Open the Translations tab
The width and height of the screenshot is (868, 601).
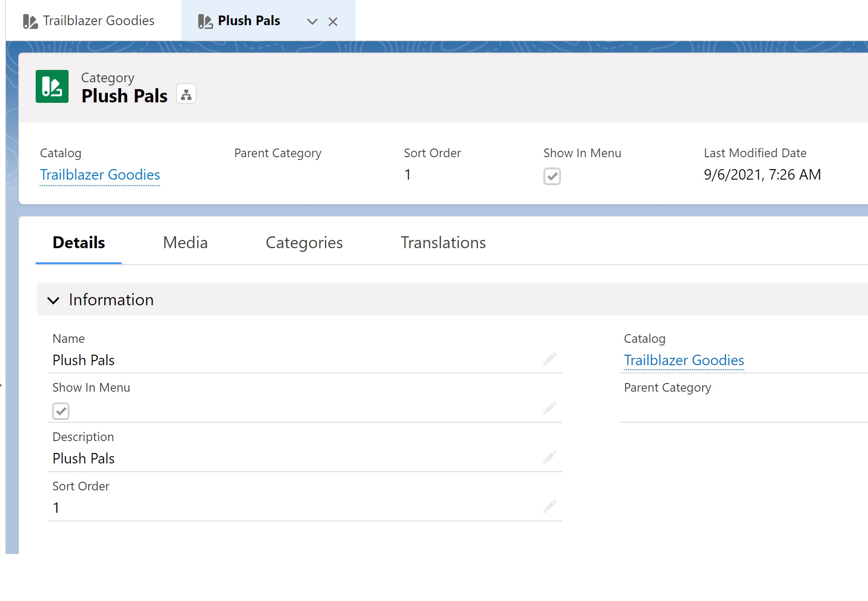point(443,243)
